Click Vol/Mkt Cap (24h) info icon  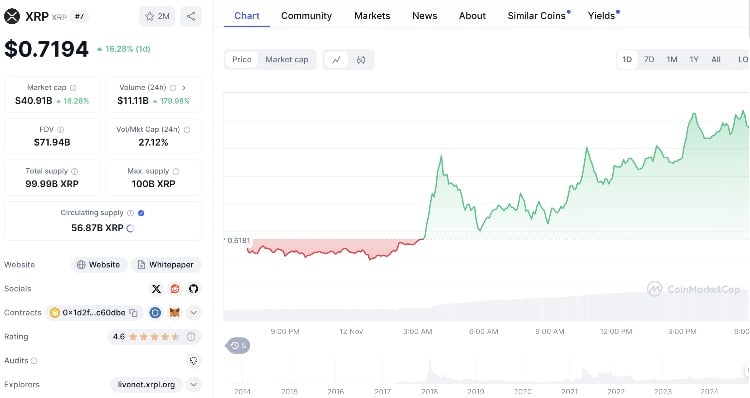point(187,130)
